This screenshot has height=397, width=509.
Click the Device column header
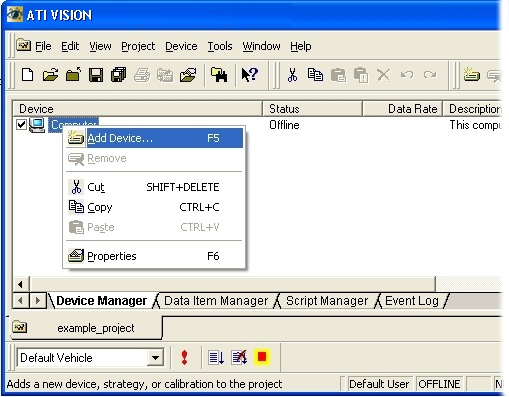[x=137, y=109]
